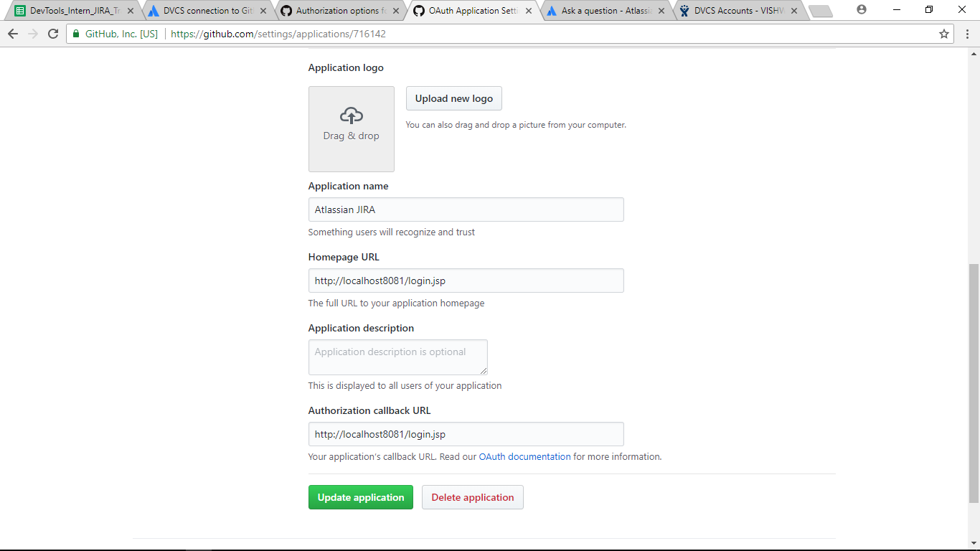This screenshot has height=551, width=980.
Task: Open the OAuth documentation link
Action: click(525, 456)
